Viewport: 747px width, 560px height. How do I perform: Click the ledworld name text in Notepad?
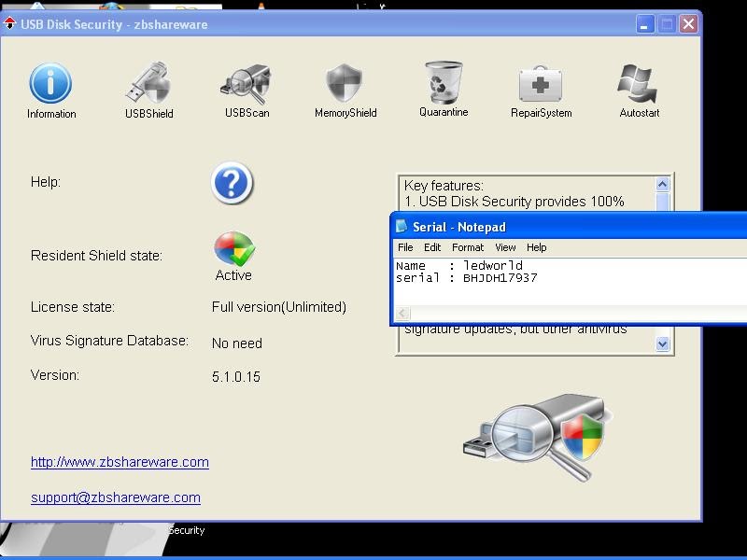493,265
